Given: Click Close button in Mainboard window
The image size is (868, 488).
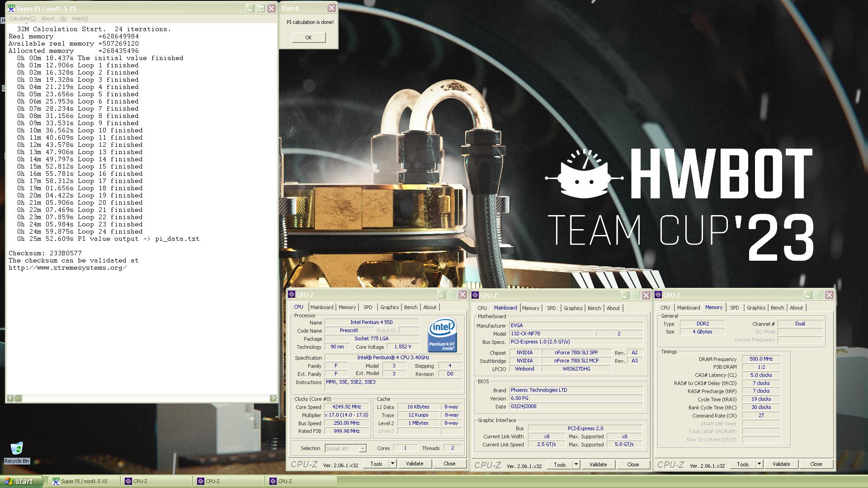Looking at the screenshot, I should coord(633,465).
